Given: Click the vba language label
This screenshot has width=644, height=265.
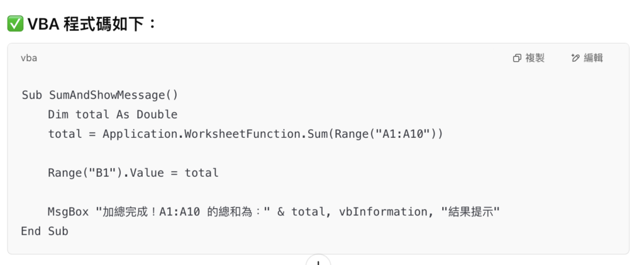Looking at the screenshot, I should (x=29, y=58).
